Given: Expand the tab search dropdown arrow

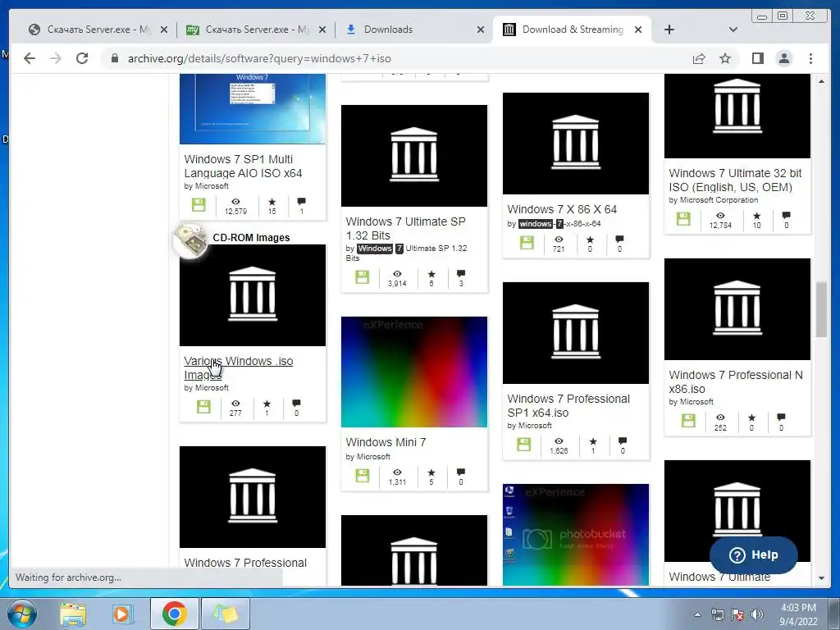Looking at the screenshot, I should pos(733,30).
